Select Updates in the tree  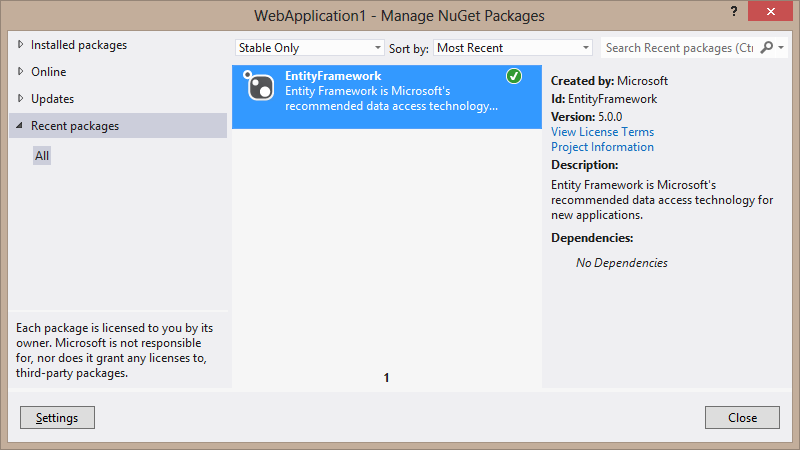53,99
